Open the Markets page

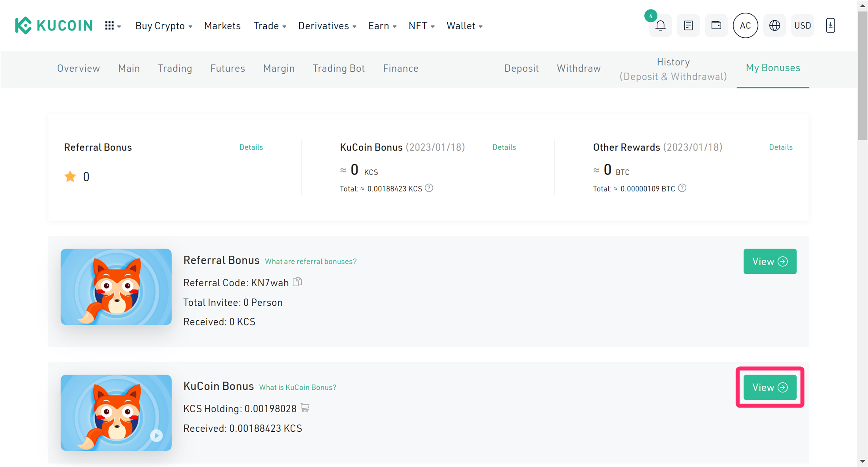(x=222, y=26)
